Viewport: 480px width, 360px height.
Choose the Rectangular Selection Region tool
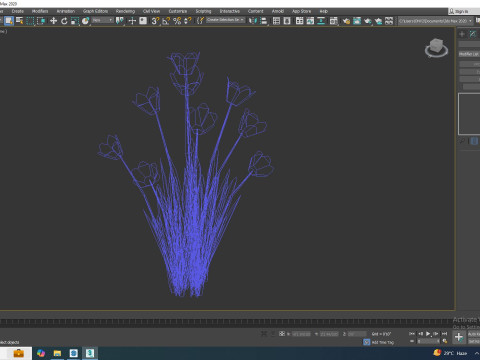point(30,21)
